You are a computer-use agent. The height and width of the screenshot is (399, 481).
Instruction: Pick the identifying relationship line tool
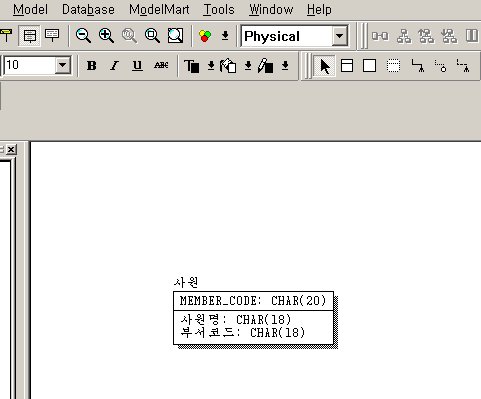pyautogui.click(x=417, y=66)
